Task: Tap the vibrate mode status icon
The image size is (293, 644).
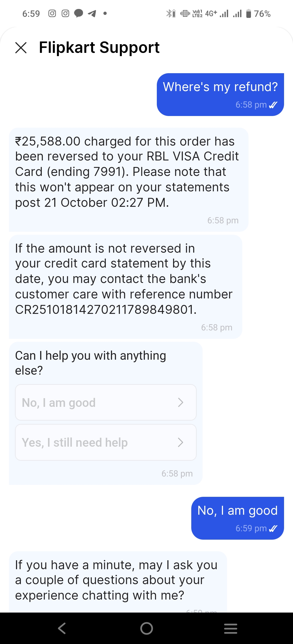Action: click(x=185, y=13)
